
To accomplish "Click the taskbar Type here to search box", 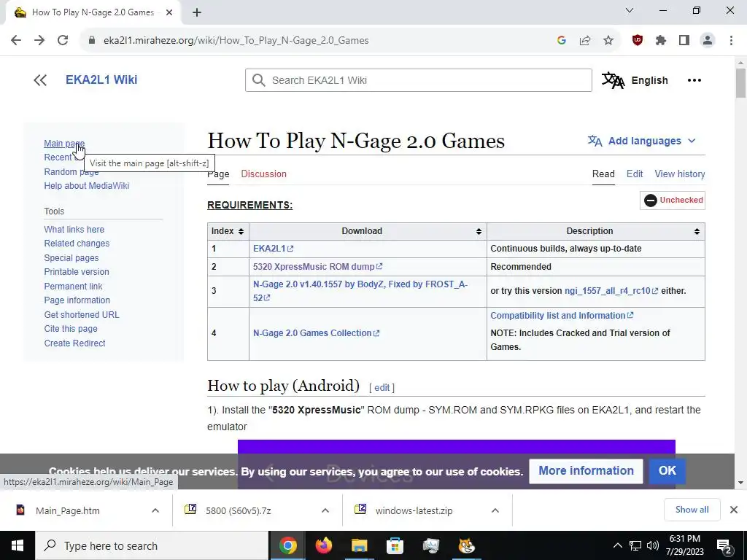I will [152, 545].
